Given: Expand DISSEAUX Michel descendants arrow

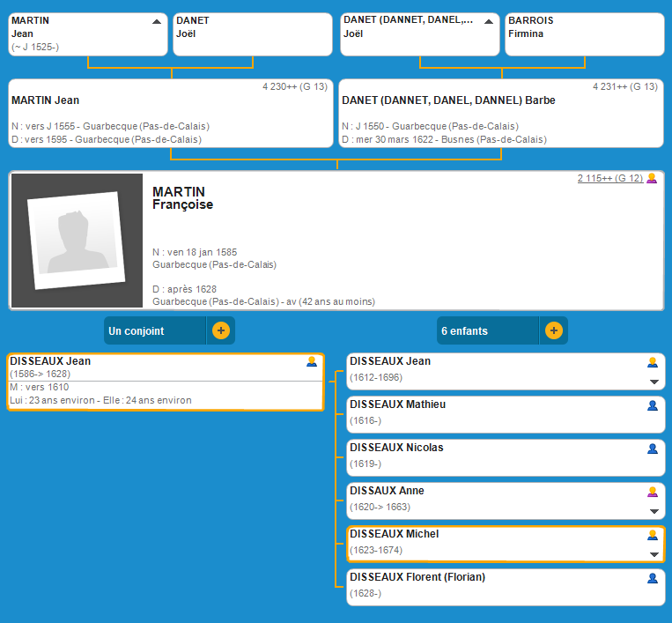Looking at the screenshot, I should [x=654, y=554].
